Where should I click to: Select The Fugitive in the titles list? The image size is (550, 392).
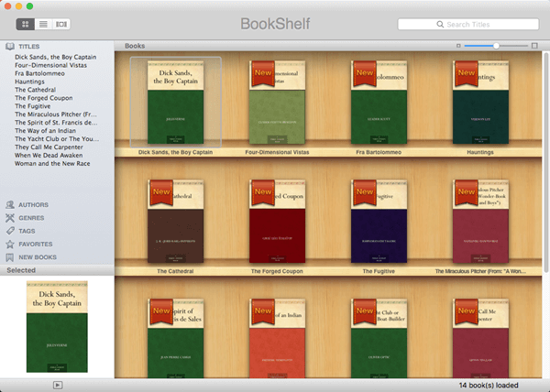point(33,106)
